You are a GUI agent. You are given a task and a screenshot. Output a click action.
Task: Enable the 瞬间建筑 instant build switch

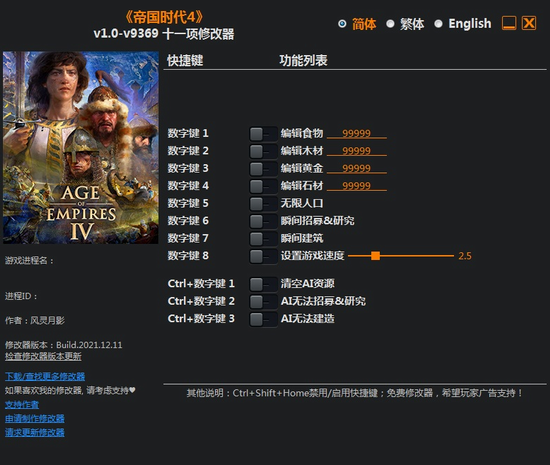pos(263,238)
